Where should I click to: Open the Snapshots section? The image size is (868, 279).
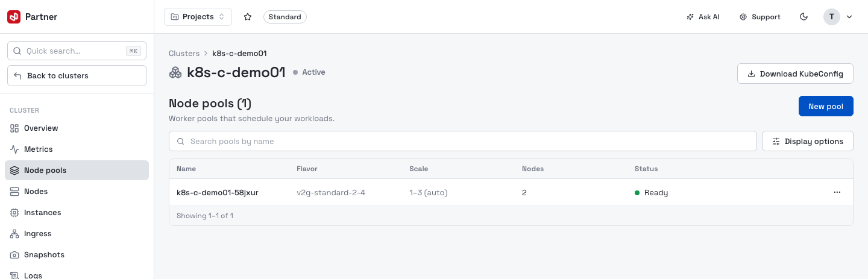77,255
